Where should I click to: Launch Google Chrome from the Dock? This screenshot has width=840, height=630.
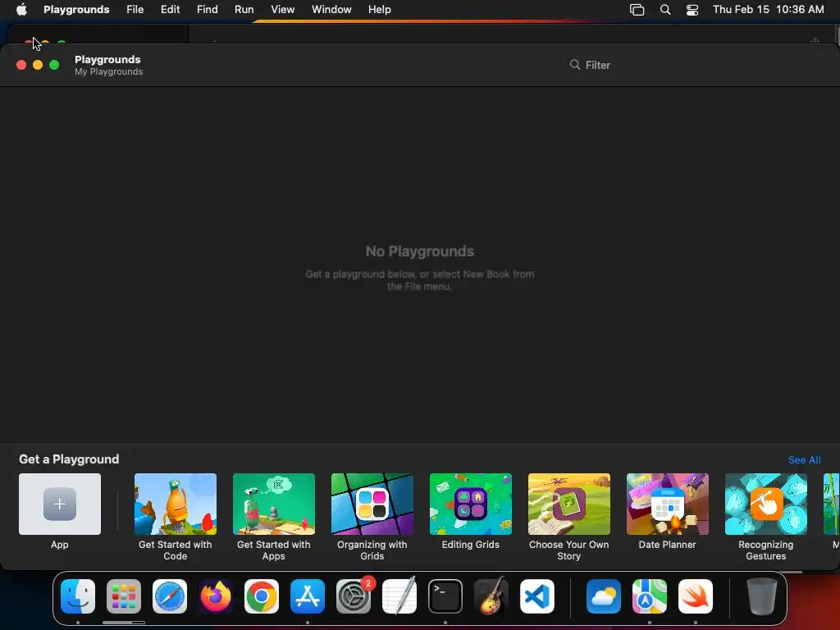pos(262,596)
